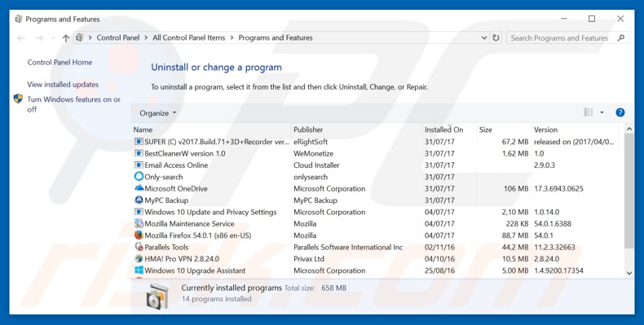Click the 228 KB size cell
Image resolution: width=644 pixels, height=325 pixels.
point(517,224)
